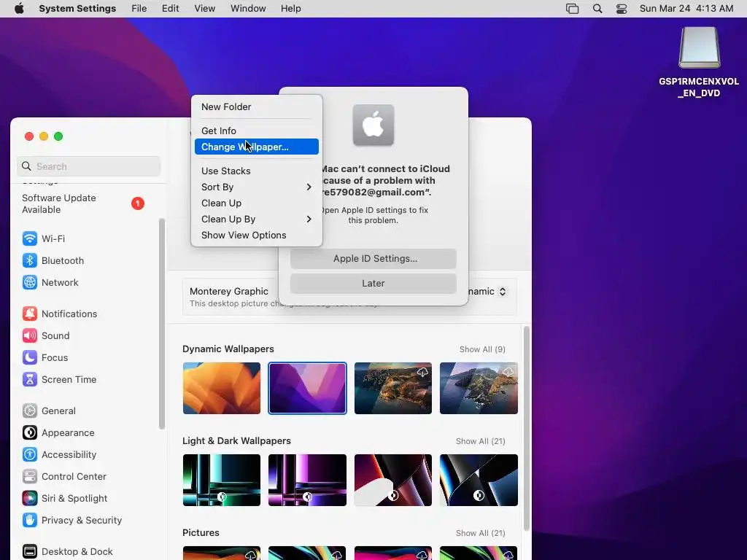Screen dimensions: 747x560
Task: Click the sidebar Search field
Action: tap(88, 166)
